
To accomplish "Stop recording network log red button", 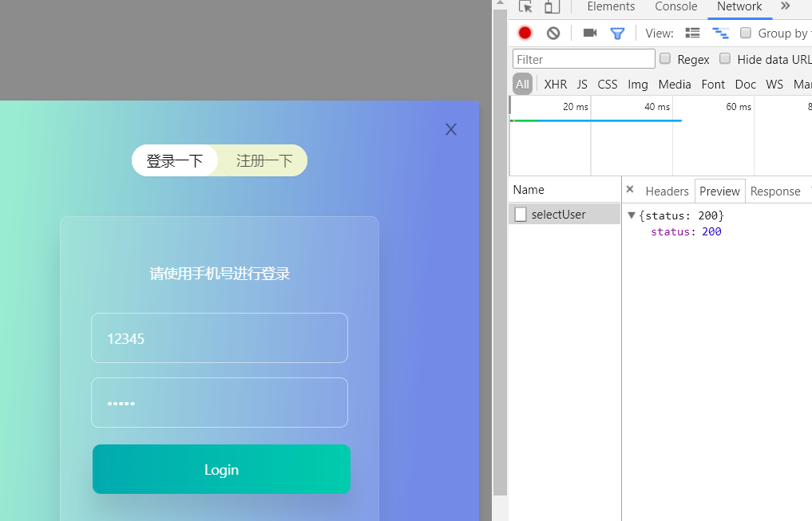I will (x=525, y=34).
